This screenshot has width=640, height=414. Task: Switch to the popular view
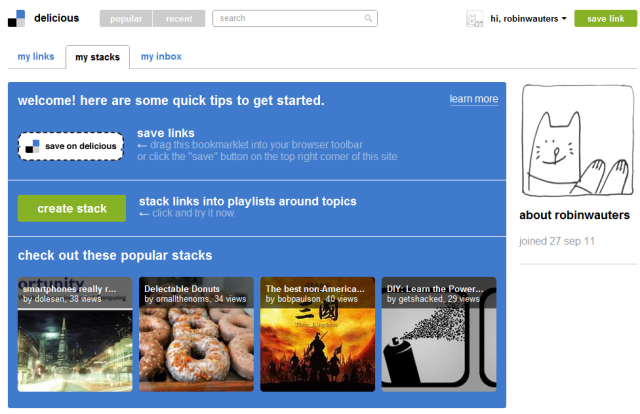click(126, 18)
